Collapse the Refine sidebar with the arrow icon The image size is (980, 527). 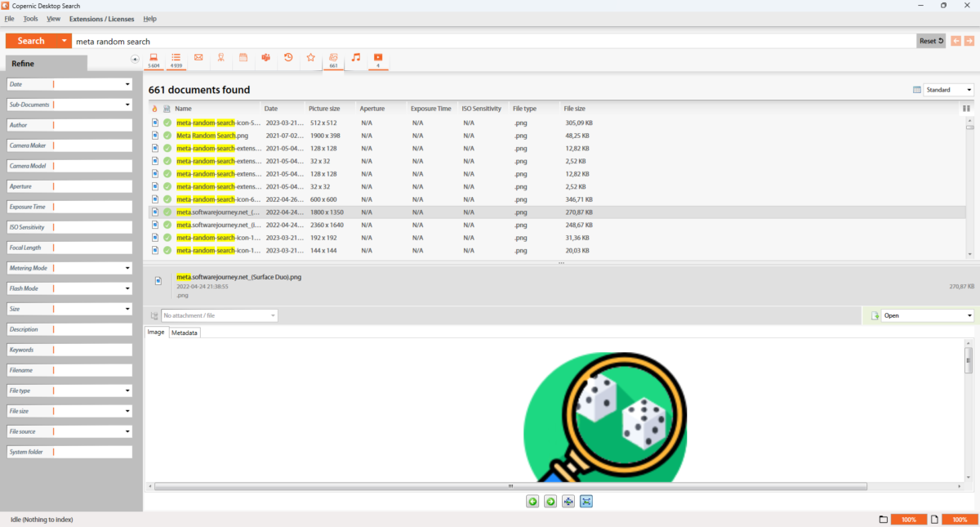[135, 59]
